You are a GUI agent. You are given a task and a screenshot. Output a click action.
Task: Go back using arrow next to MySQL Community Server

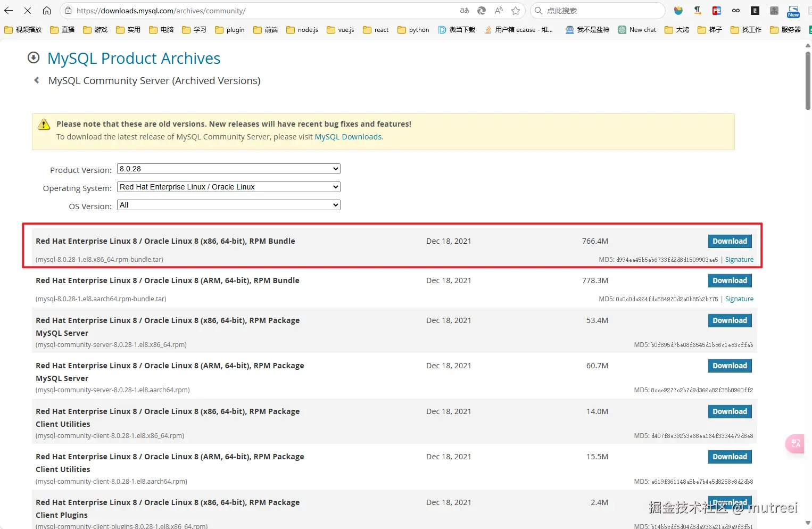[37, 80]
